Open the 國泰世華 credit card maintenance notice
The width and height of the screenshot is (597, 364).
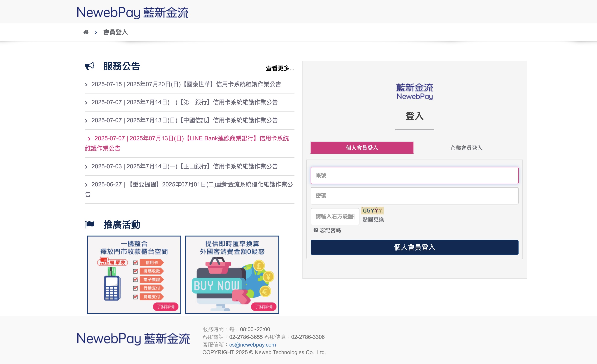186,84
